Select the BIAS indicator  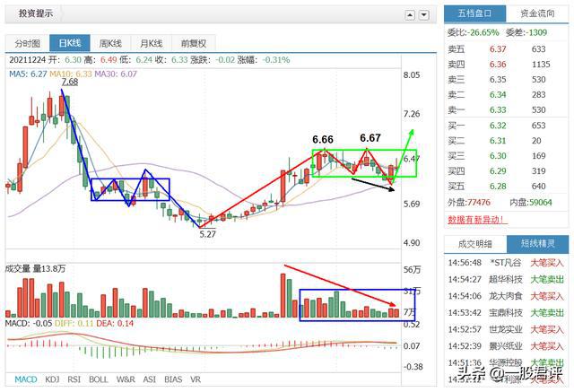click(x=173, y=379)
